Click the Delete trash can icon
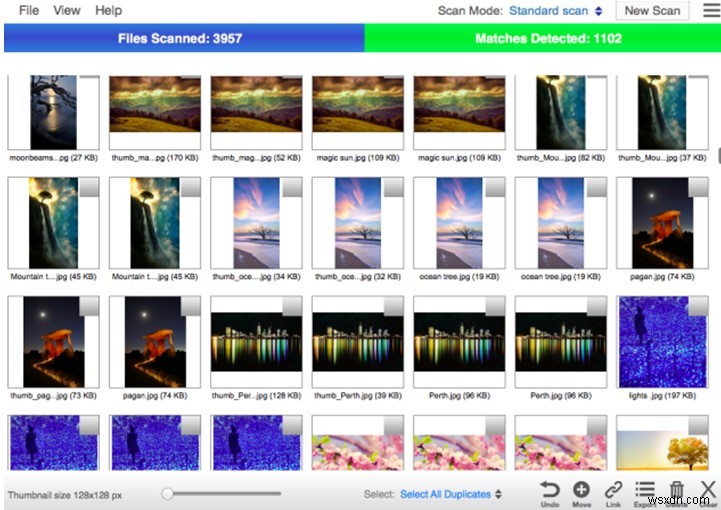The image size is (721, 510). tap(676, 490)
